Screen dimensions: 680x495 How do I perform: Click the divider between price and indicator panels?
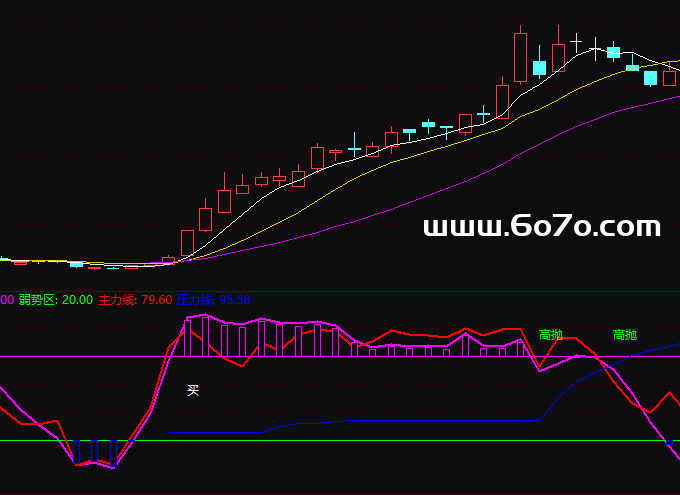pyautogui.click(x=340, y=291)
